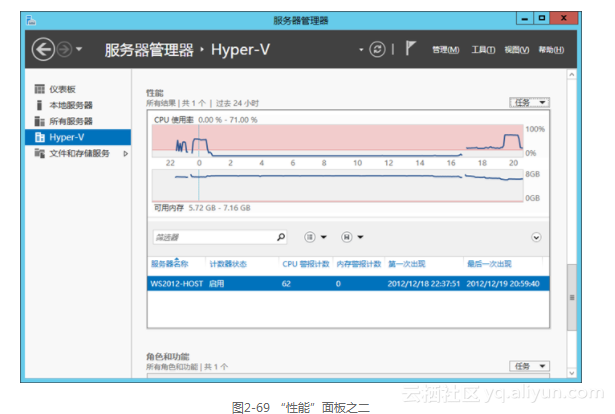Click the scrollbar up arrow
Screen dimensions: 615x414
tap(572, 74)
